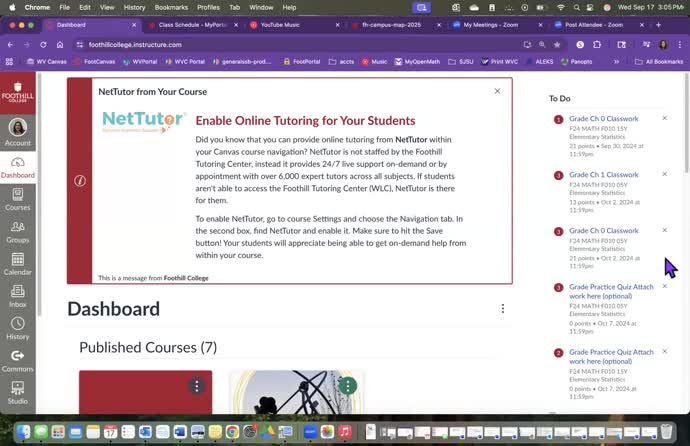Screen dimensions: 690x446
Task: Open Dashboard options three-dot menu
Action: (503, 309)
